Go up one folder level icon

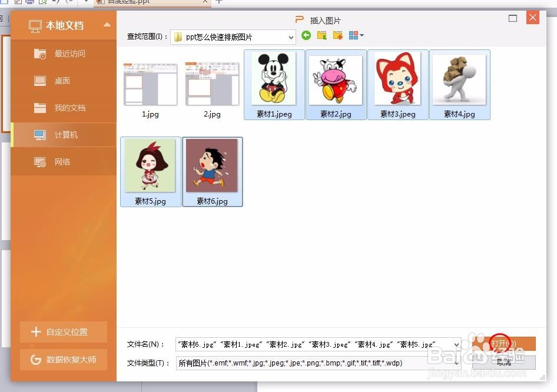click(x=322, y=35)
